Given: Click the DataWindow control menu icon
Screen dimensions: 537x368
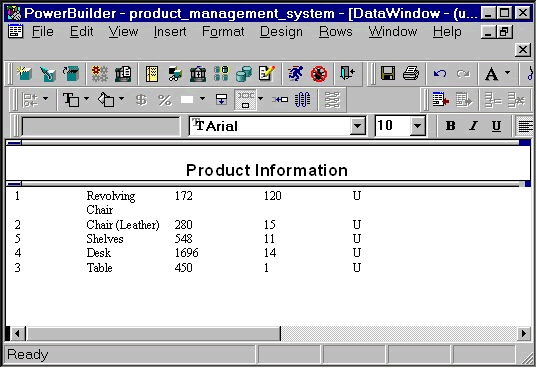Looking at the screenshot, I should pyautogui.click(x=15, y=31).
